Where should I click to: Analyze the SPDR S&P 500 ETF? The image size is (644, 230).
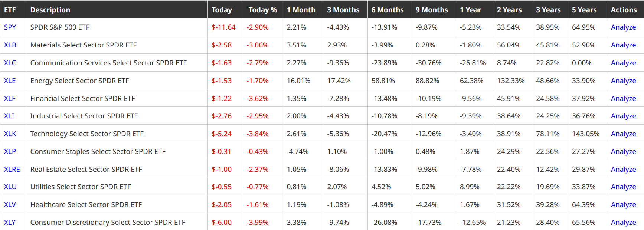623,27
